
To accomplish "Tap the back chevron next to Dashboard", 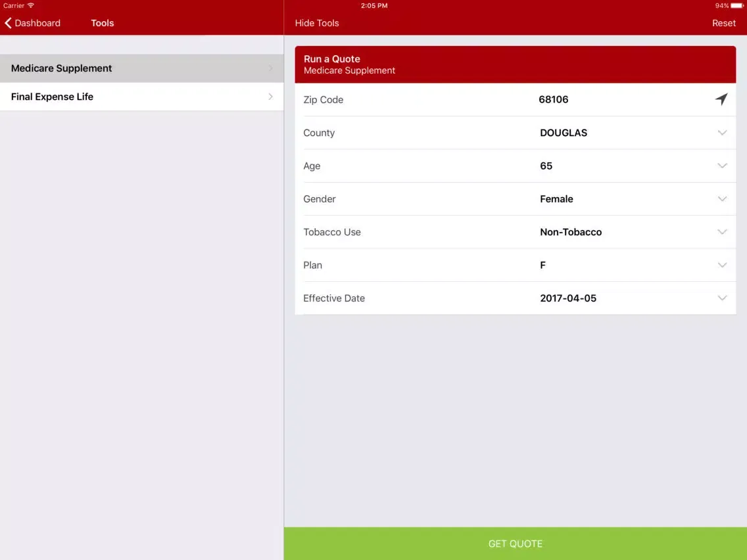I will click(x=8, y=23).
